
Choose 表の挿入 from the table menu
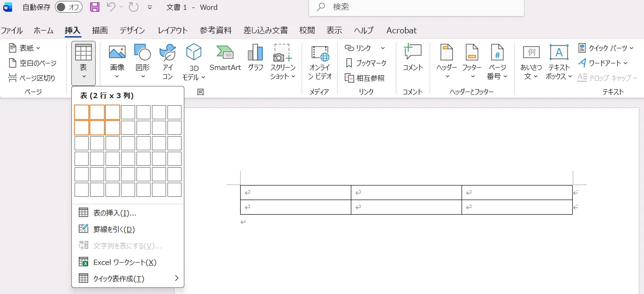(114, 213)
